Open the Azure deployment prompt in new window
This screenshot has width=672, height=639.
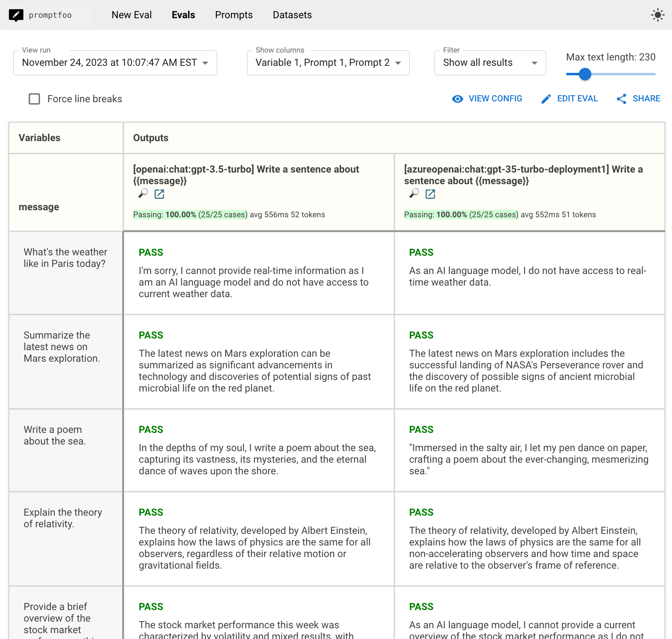click(x=430, y=194)
